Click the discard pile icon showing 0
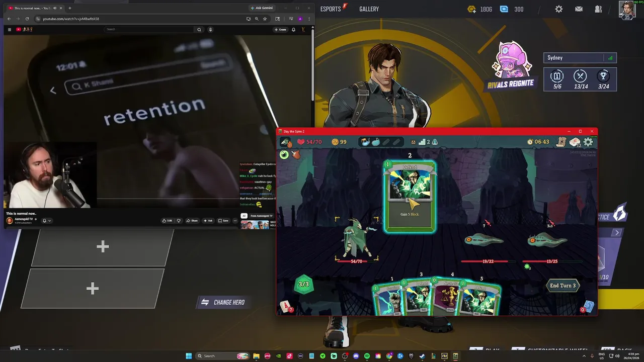Viewport: 644px width, 362px height. pos(588,307)
